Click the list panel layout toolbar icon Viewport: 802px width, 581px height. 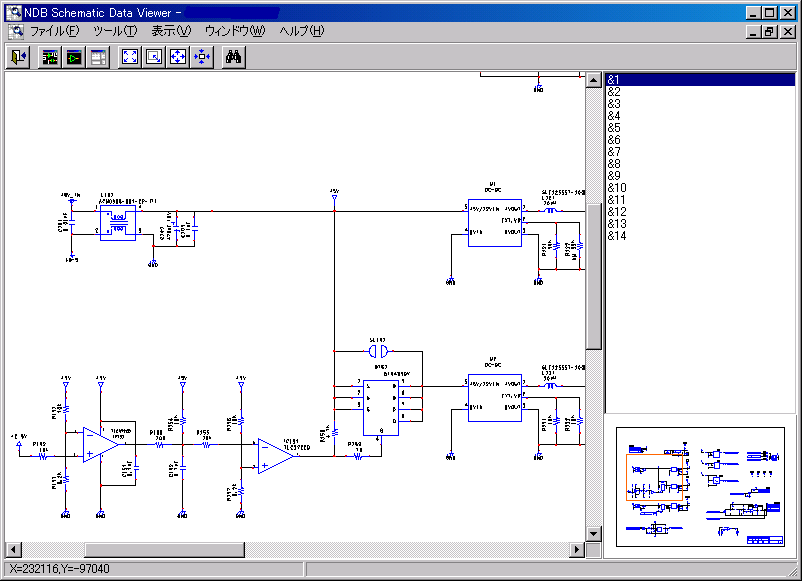click(x=98, y=58)
